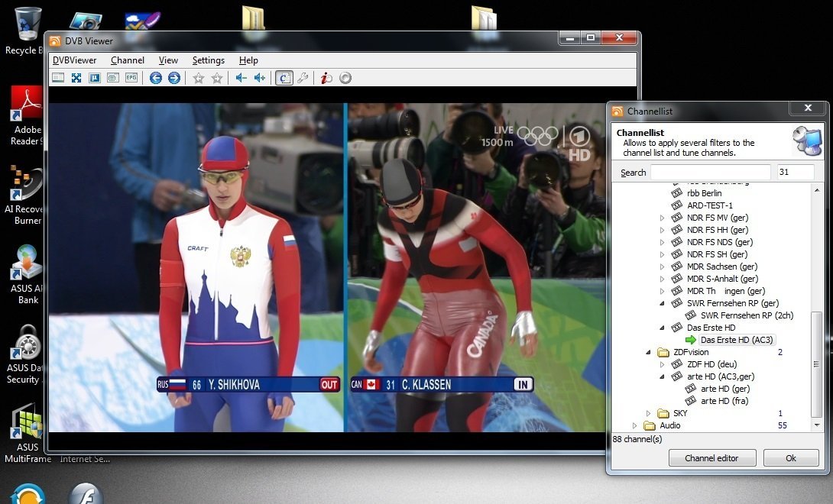
Task: Click the Channel editor button
Action: (x=711, y=458)
